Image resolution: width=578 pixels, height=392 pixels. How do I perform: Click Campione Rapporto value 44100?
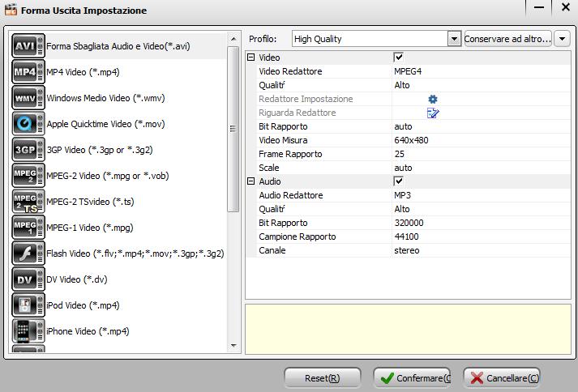407,236
